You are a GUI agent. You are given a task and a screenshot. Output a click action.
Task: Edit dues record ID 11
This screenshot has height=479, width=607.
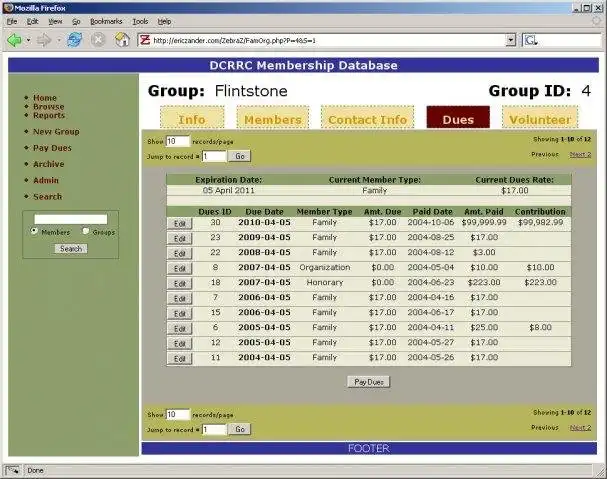(x=179, y=359)
